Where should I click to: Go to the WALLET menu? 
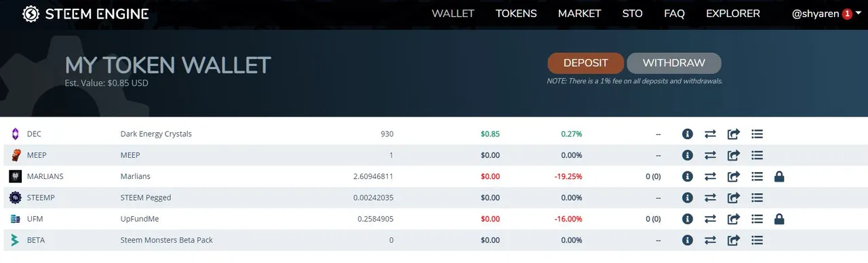(x=453, y=14)
